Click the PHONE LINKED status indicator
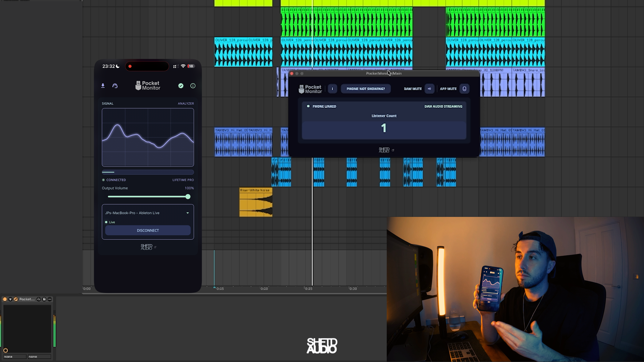This screenshot has height=362, width=644. (321, 106)
